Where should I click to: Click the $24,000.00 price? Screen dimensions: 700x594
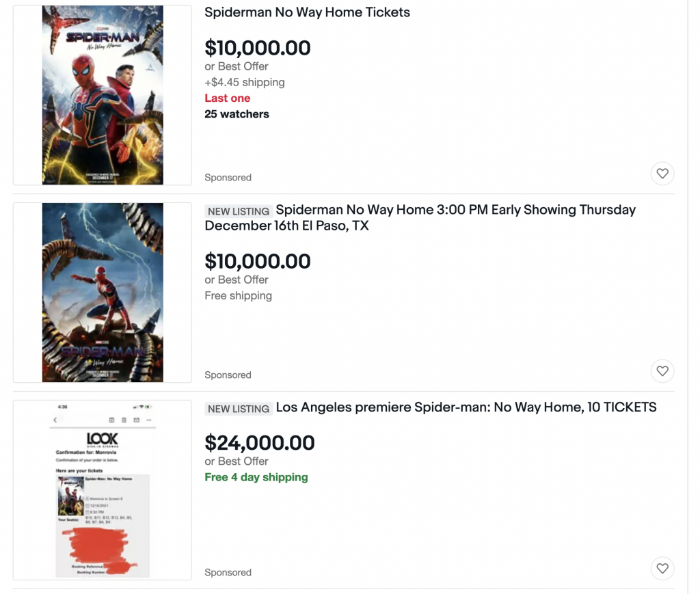point(259,443)
